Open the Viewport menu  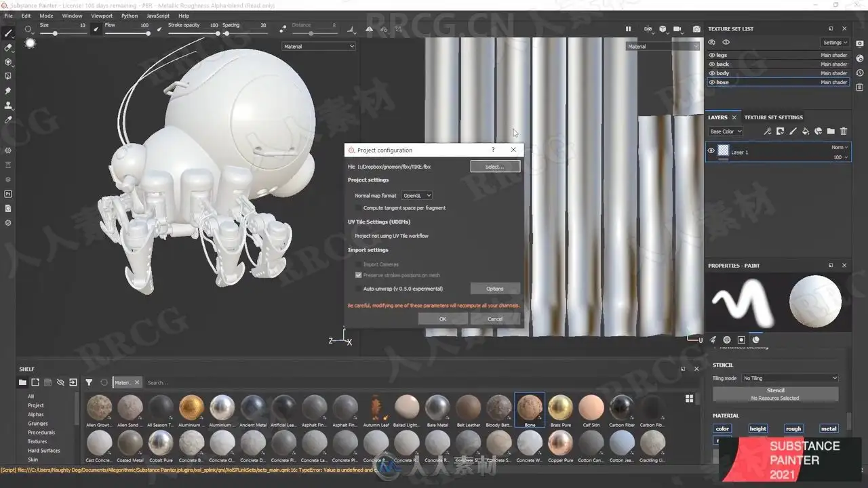102,16
